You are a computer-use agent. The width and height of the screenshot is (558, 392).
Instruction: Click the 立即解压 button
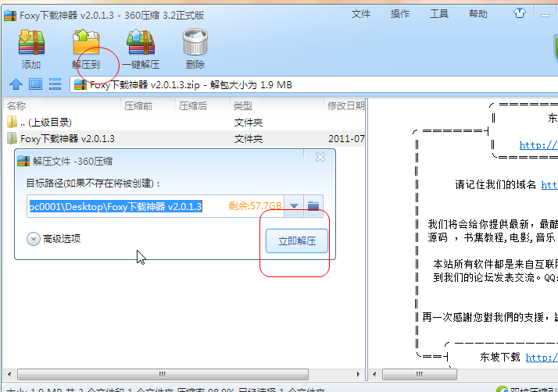pos(297,241)
